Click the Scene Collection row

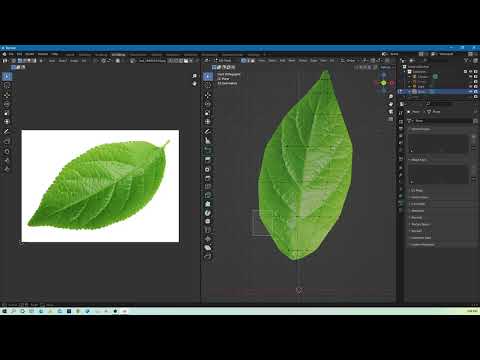point(418,67)
